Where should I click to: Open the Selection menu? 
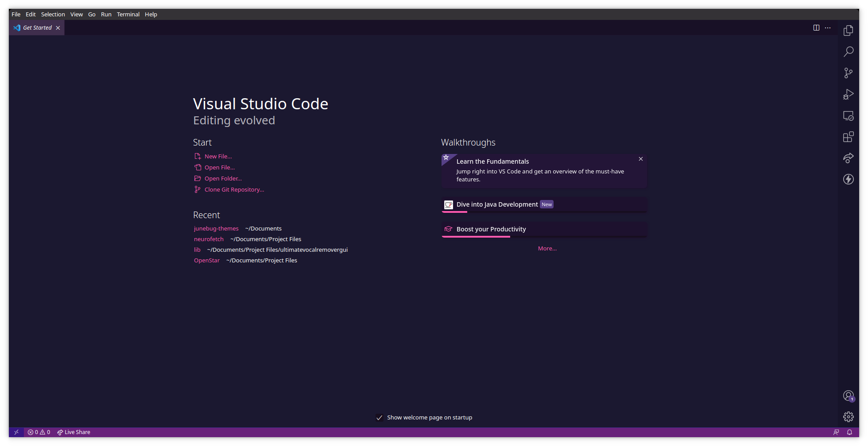coord(53,14)
